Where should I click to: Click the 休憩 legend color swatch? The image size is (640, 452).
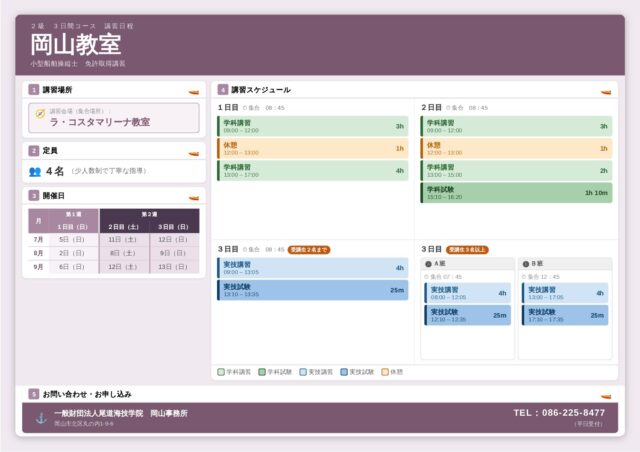tap(385, 372)
